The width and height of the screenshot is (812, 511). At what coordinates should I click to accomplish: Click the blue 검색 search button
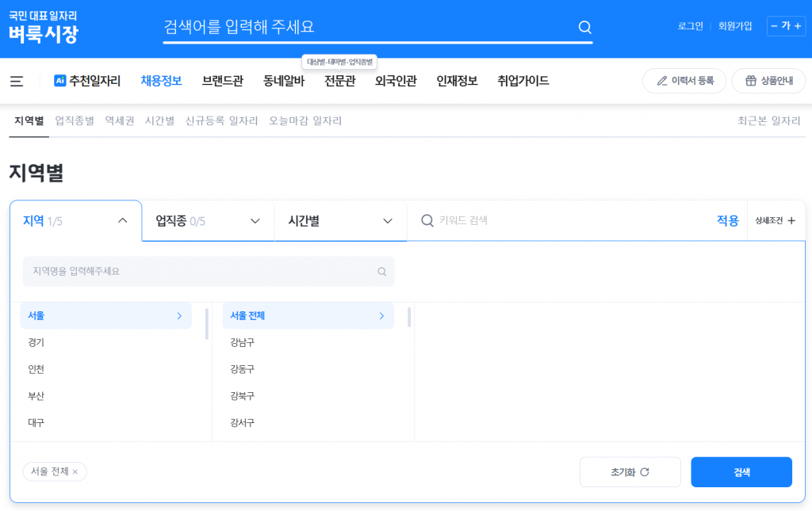pyautogui.click(x=741, y=471)
